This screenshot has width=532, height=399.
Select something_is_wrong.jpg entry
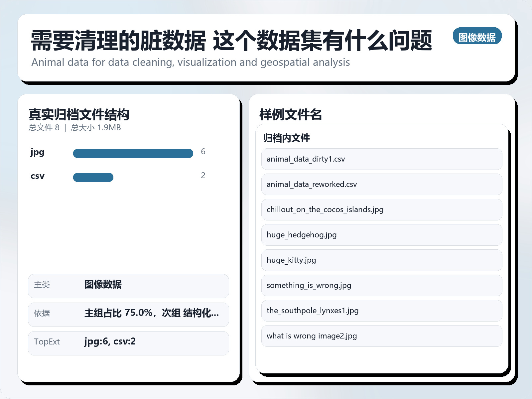(x=381, y=285)
